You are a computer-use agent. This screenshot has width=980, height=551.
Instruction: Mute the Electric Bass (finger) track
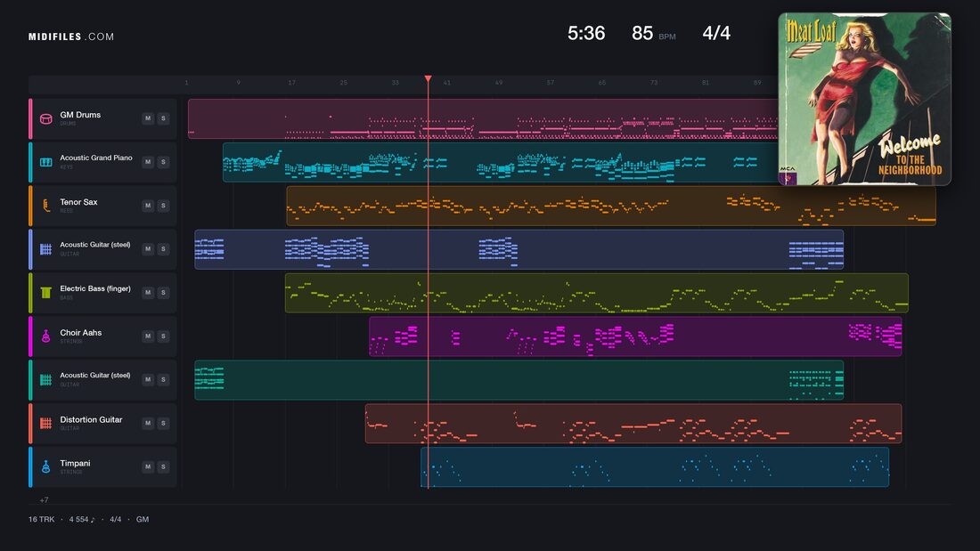tap(148, 292)
